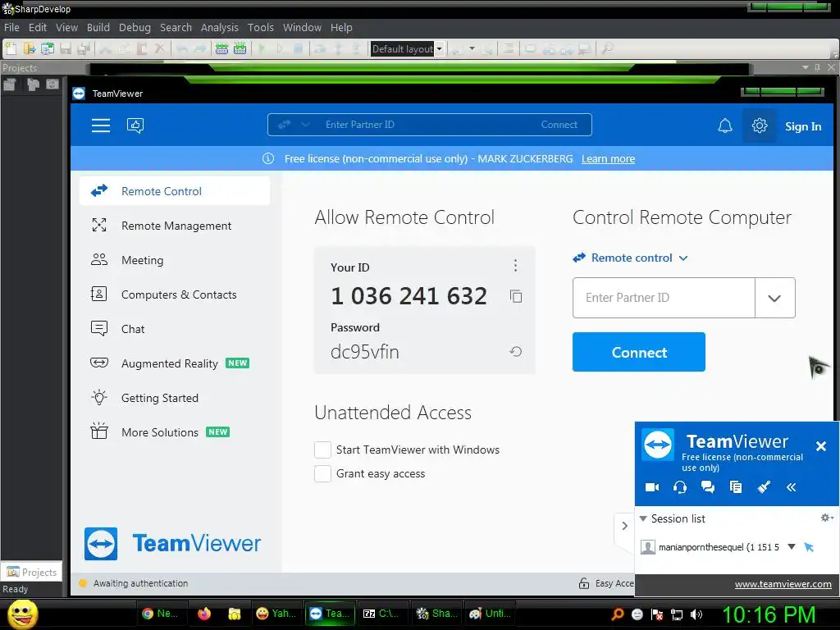Image resolution: width=840 pixels, height=630 pixels.
Task: Open dropdown arrow next to manianpornthesequel session
Action: click(792, 547)
